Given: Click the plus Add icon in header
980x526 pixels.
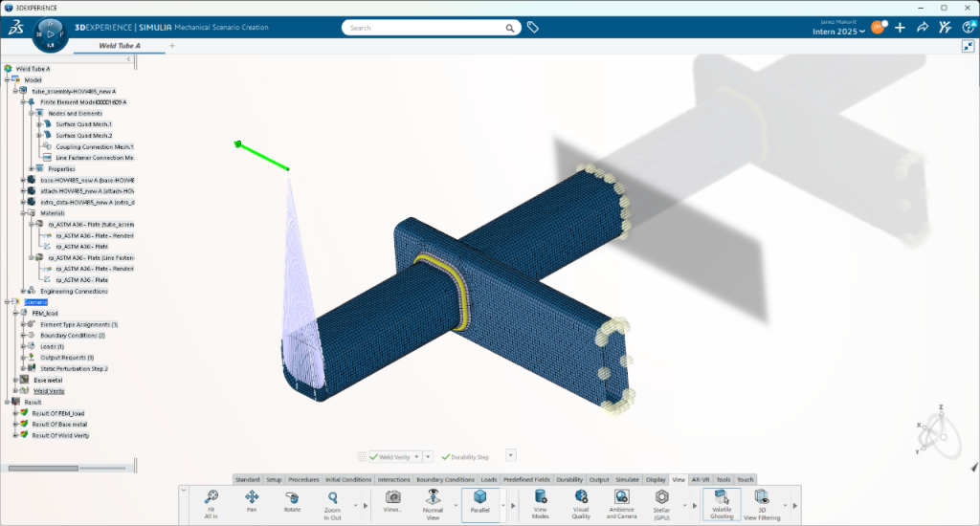Looking at the screenshot, I should (900, 28).
